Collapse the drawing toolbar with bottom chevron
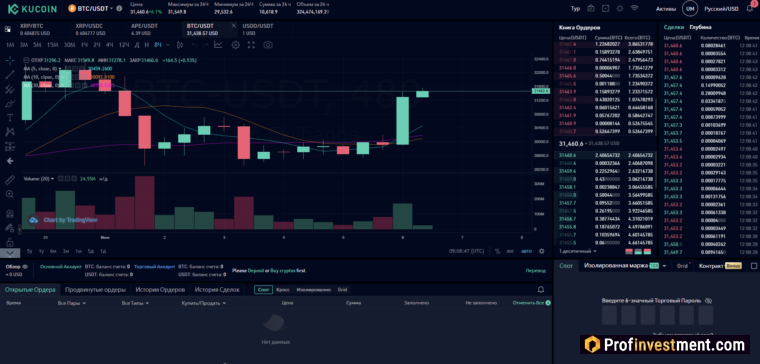The width and height of the screenshot is (760, 364). (x=10, y=253)
